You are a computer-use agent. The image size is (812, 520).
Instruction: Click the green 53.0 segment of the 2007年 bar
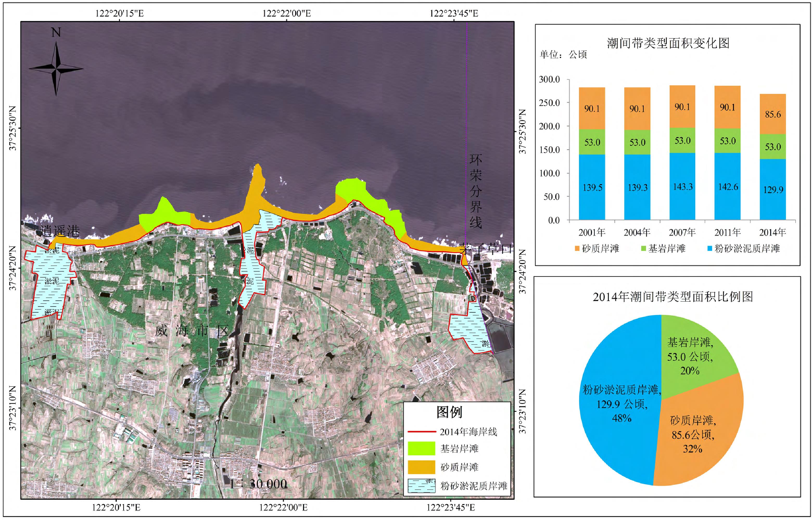tap(682, 141)
